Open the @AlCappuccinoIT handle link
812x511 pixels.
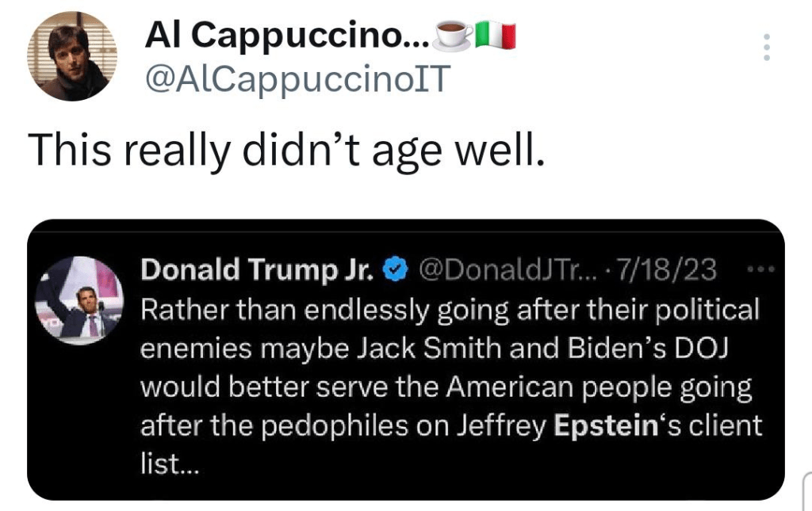(x=297, y=78)
